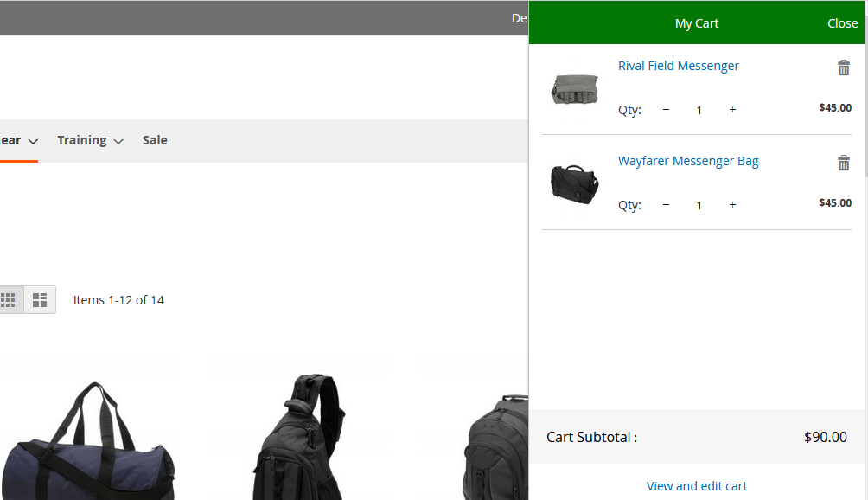This screenshot has height=500, width=868.
Task: Expand the Gear menu chevron
Action: (x=33, y=141)
